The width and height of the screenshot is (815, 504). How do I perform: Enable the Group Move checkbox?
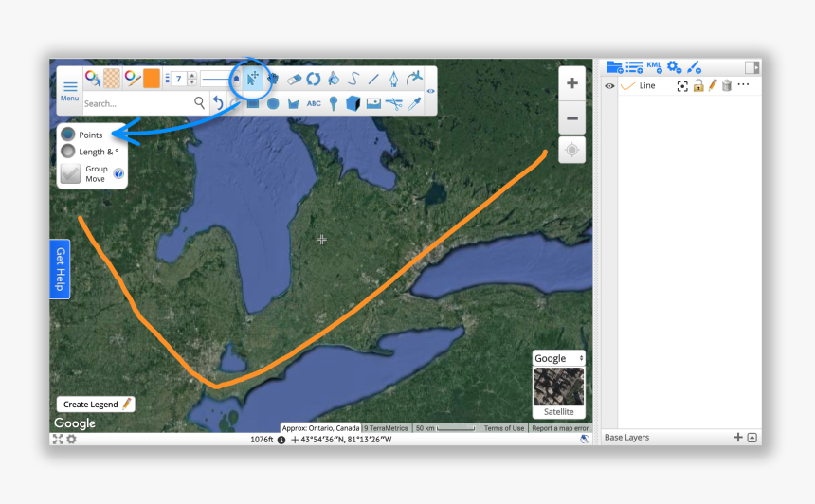coord(70,173)
